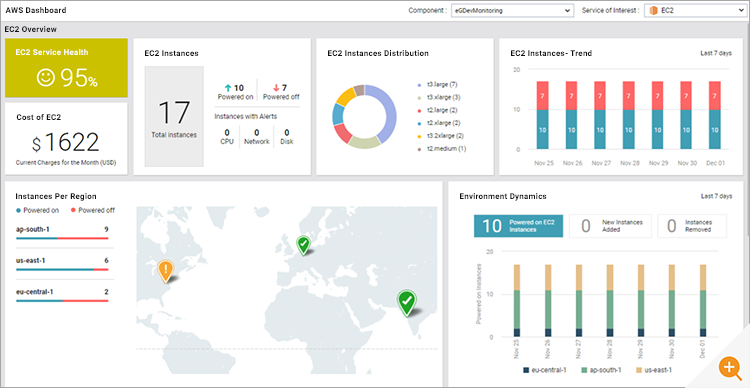Click the red Powered off down arrow

tap(276, 88)
